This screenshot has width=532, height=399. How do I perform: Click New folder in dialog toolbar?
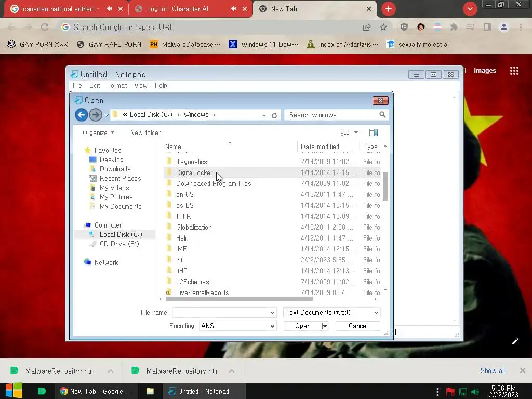pos(145,132)
